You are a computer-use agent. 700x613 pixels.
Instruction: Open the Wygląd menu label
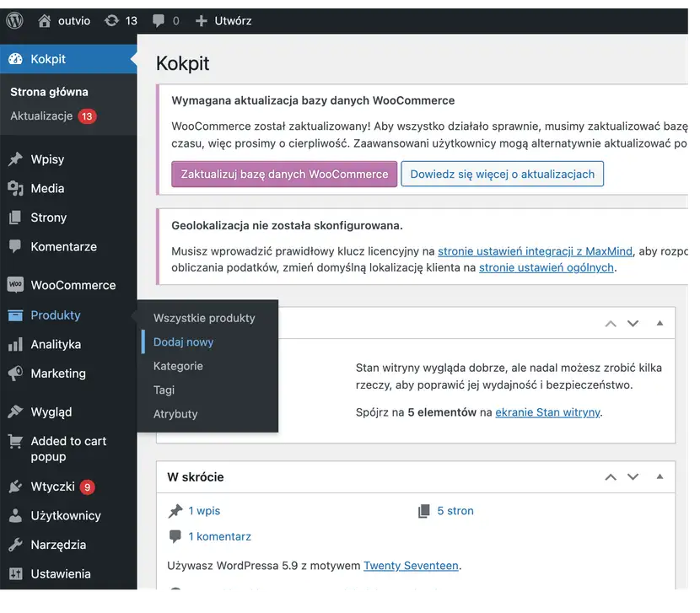(51, 411)
